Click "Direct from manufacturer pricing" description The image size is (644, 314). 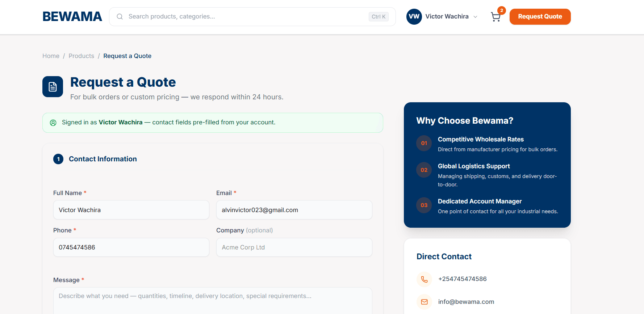(x=498, y=149)
